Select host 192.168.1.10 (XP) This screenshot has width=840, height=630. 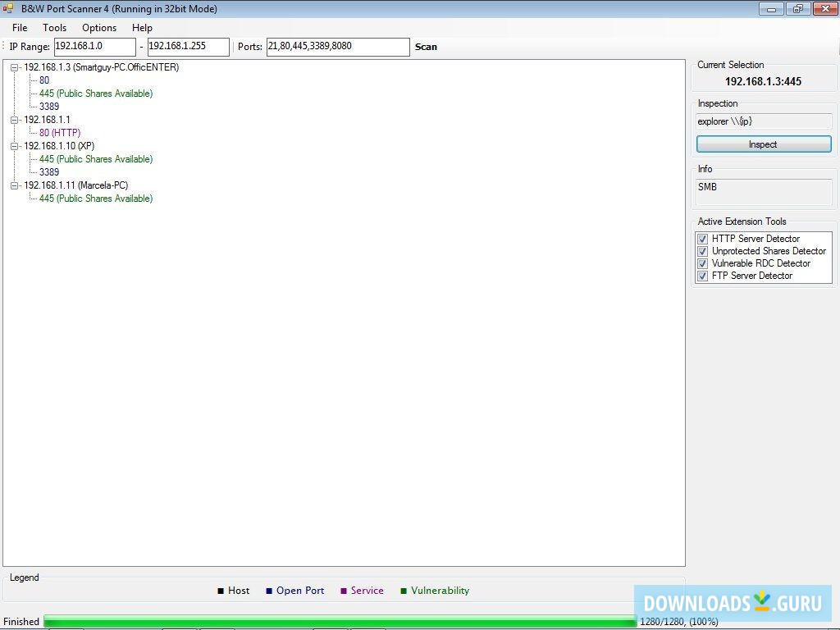(x=59, y=146)
